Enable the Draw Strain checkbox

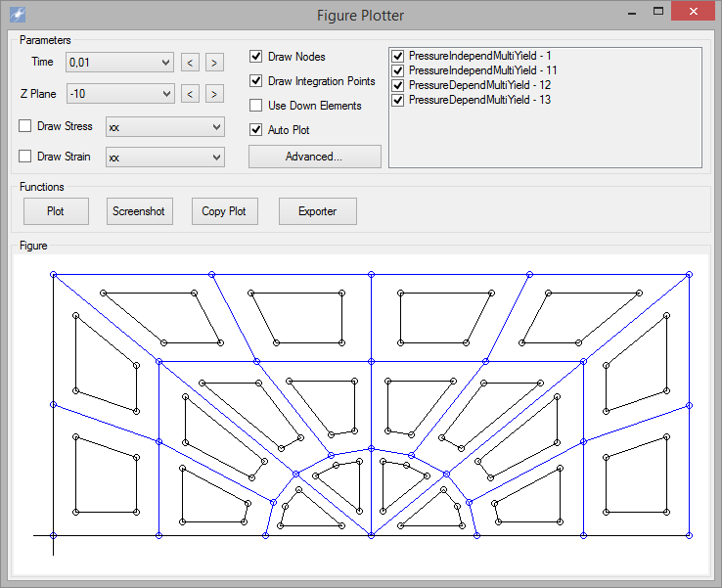pyautogui.click(x=25, y=157)
